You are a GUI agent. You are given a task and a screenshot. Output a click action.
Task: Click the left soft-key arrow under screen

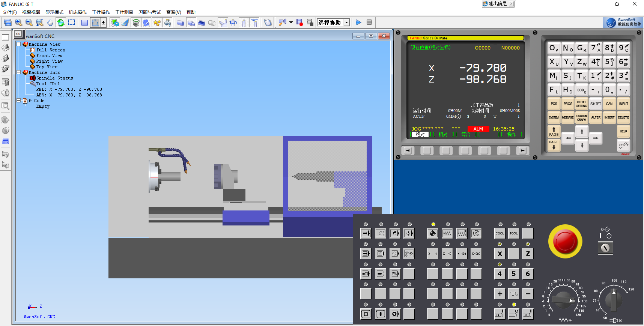(408, 151)
